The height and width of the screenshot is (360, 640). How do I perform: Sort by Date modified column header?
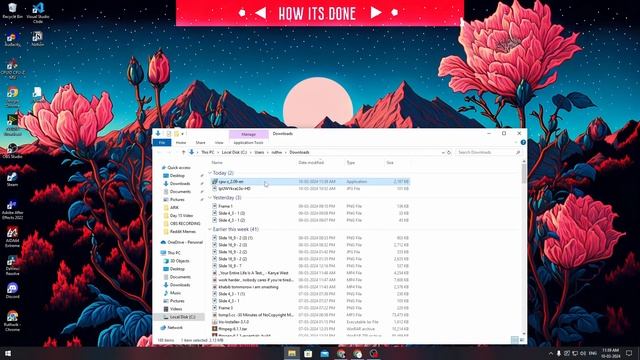click(x=311, y=162)
